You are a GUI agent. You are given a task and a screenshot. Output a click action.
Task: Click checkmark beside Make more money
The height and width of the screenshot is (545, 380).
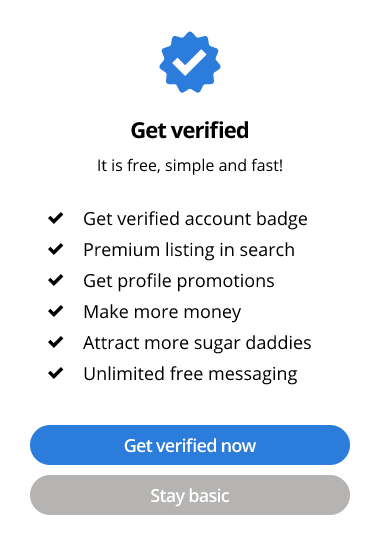coord(56,311)
